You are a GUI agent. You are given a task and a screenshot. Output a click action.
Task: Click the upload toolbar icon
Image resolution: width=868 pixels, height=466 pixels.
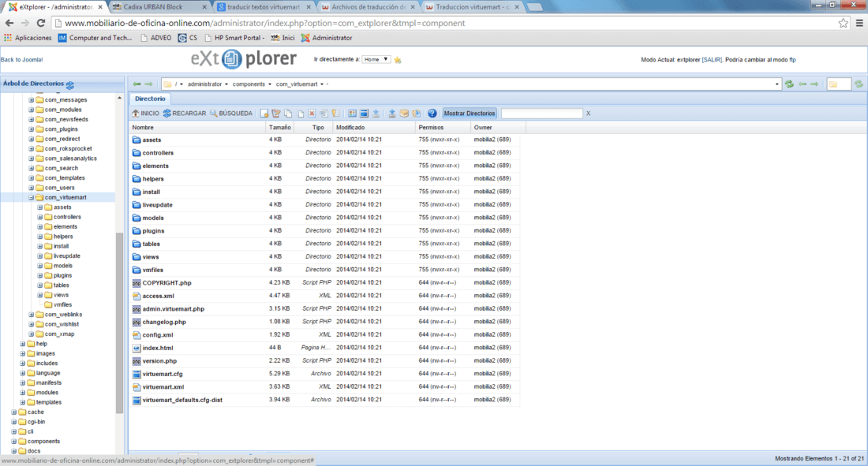click(392, 114)
